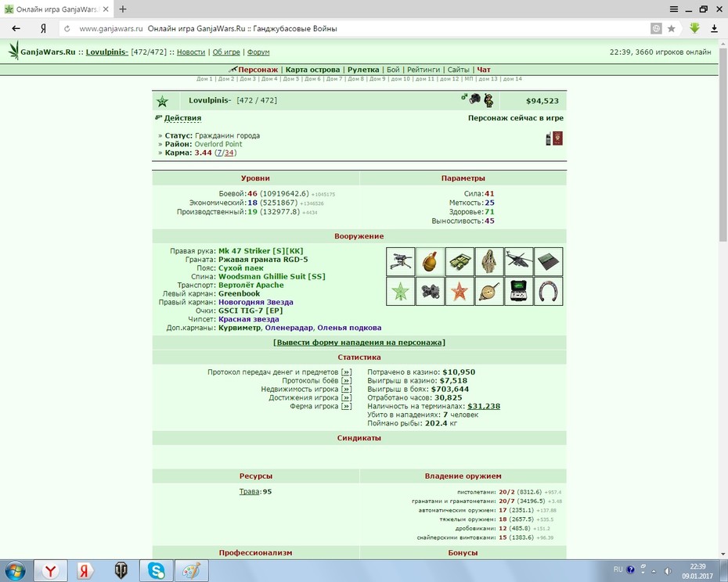728x582 pixels.
Task: Click the soldier figure icon in header
Action: (488, 100)
